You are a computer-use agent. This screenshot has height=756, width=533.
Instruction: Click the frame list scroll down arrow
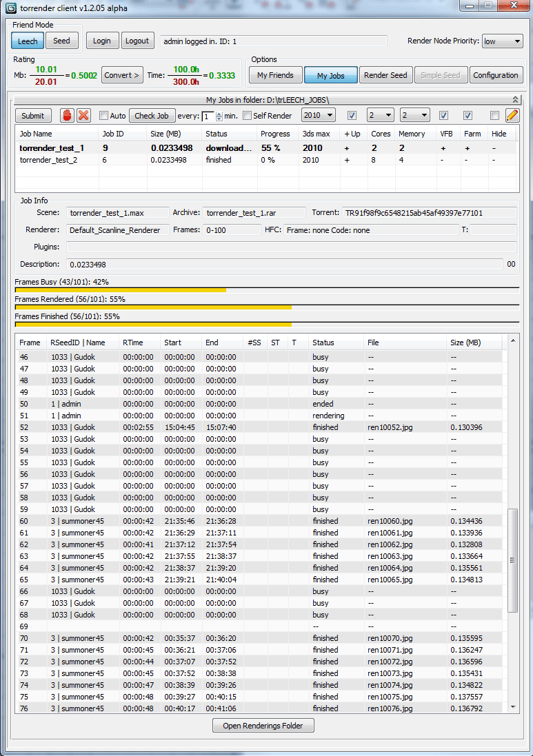click(x=513, y=707)
